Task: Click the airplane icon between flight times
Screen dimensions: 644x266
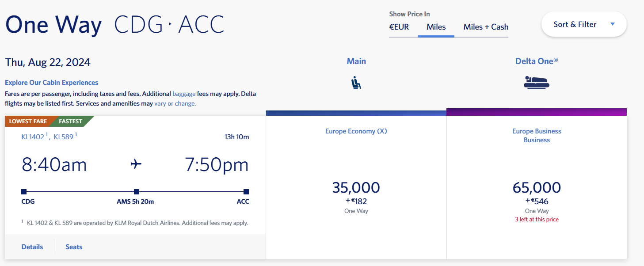Action: 136,164
